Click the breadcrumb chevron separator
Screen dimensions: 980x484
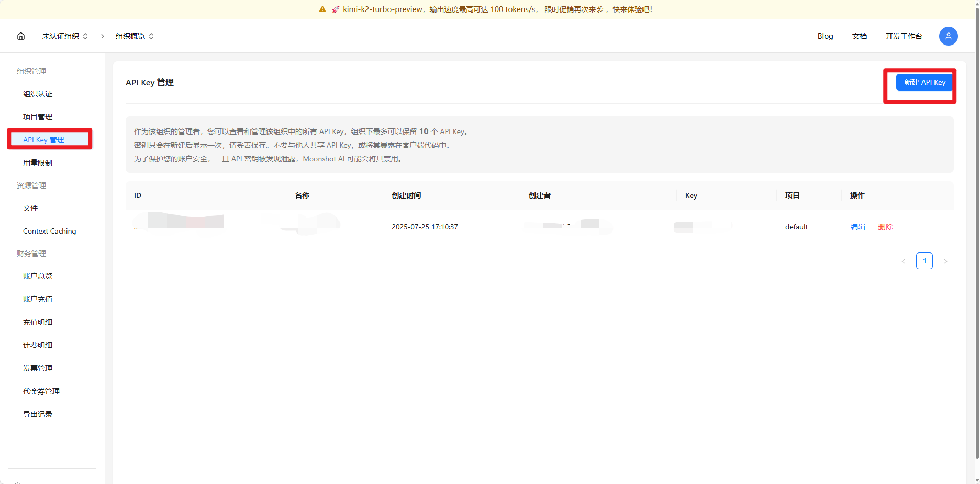coord(102,36)
